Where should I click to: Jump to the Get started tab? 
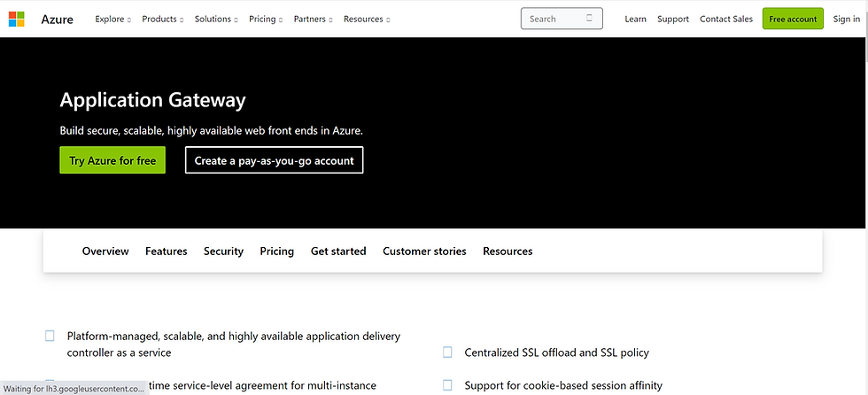coord(338,252)
